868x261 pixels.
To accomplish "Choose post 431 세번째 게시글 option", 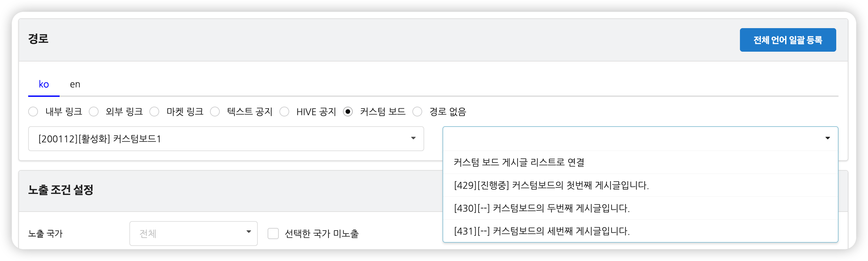I will (x=542, y=231).
